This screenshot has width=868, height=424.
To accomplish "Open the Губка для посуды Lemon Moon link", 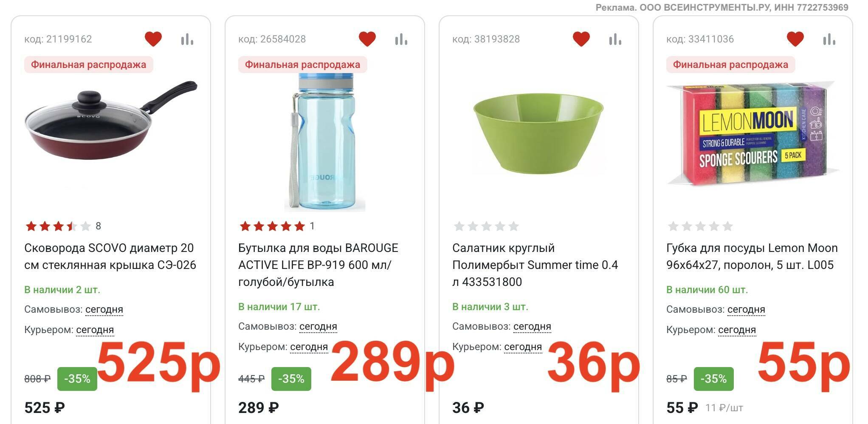I will [752, 256].
